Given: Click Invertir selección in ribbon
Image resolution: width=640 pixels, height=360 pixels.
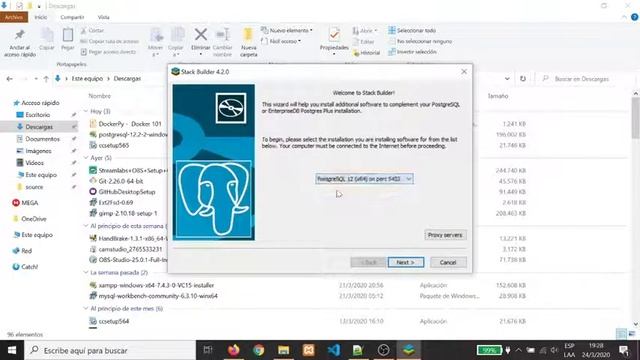Looking at the screenshot, I should click(x=412, y=52).
